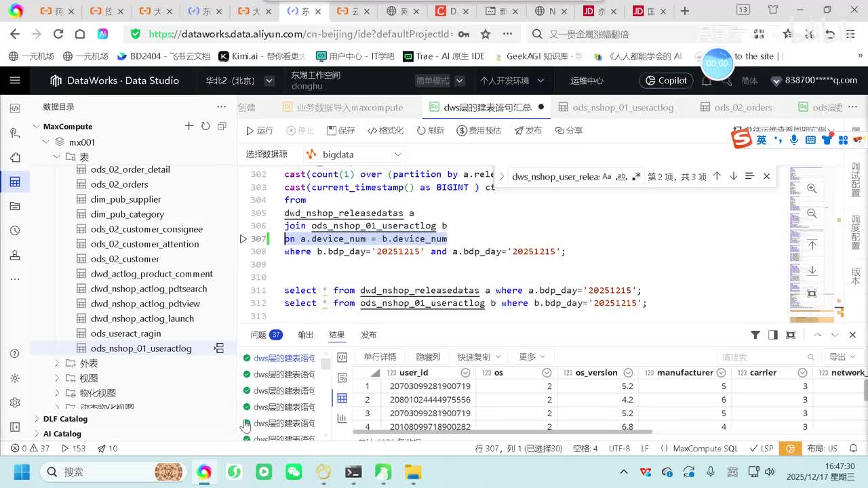Run the SQL script
Image resolution: width=868 pixels, height=488 pixels.
[x=260, y=130]
